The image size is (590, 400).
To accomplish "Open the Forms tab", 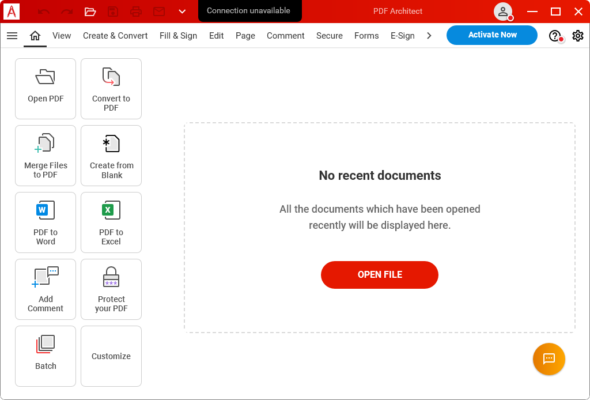I will pyautogui.click(x=366, y=36).
